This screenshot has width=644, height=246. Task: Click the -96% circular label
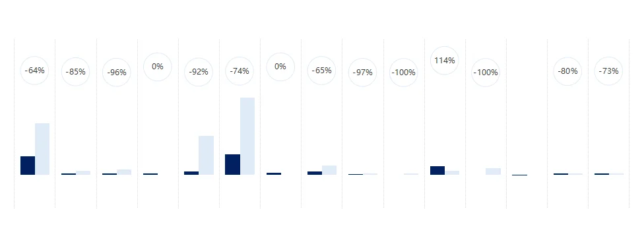(116, 73)
